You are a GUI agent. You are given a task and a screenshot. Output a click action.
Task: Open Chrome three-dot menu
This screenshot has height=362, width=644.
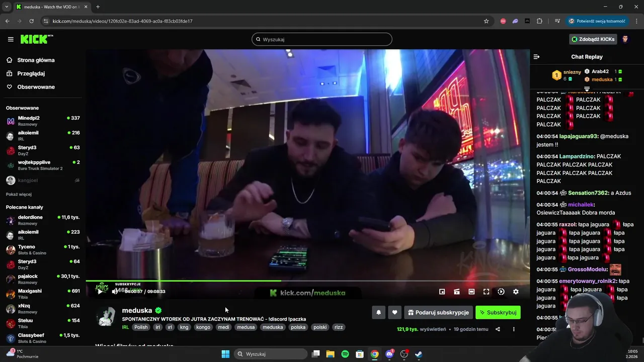[637, 21]
